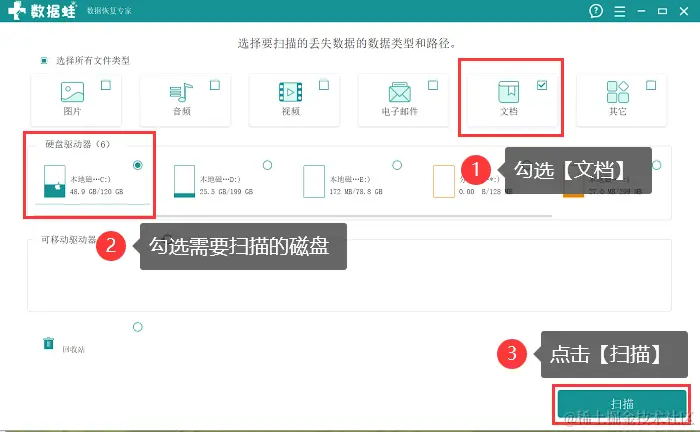The width and height of the screenshot is (700, 432).
Task: Select the 回收站 radio button
Action: tap(138, 327)
